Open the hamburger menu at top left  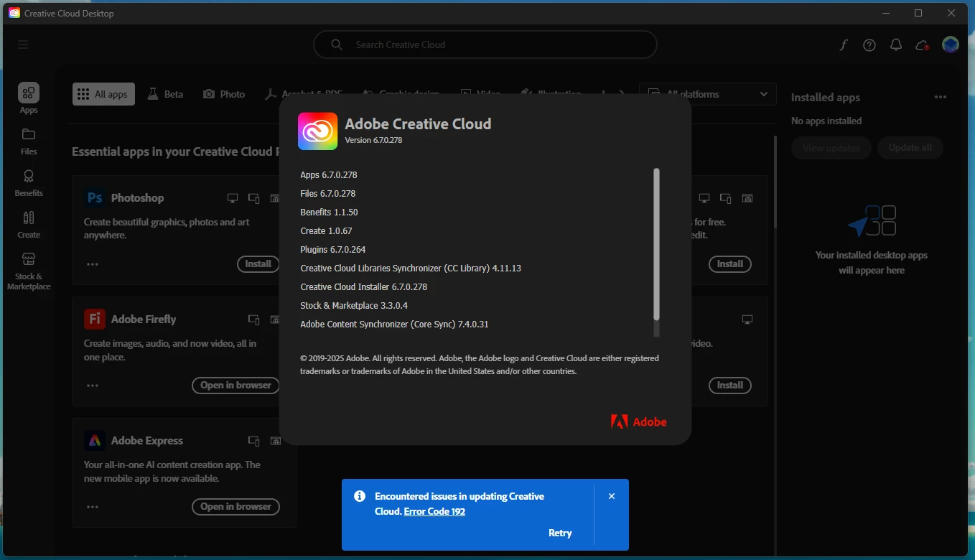(x=23, y=45)
